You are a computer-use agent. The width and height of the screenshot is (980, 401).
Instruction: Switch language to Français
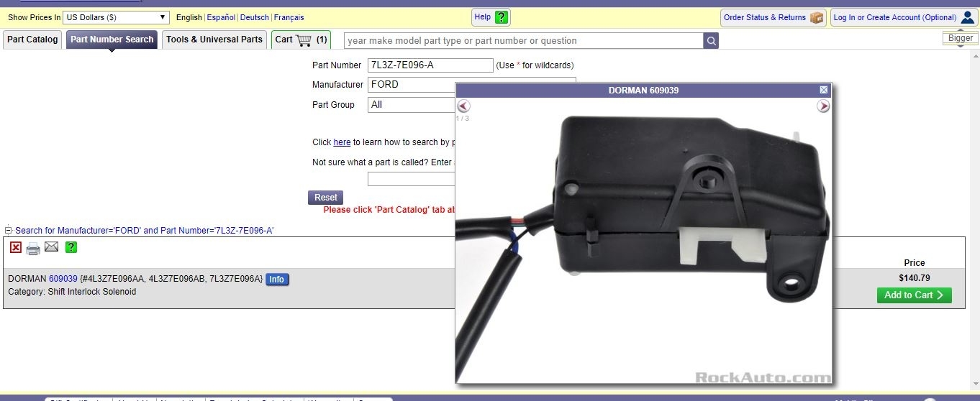point(289,17)
